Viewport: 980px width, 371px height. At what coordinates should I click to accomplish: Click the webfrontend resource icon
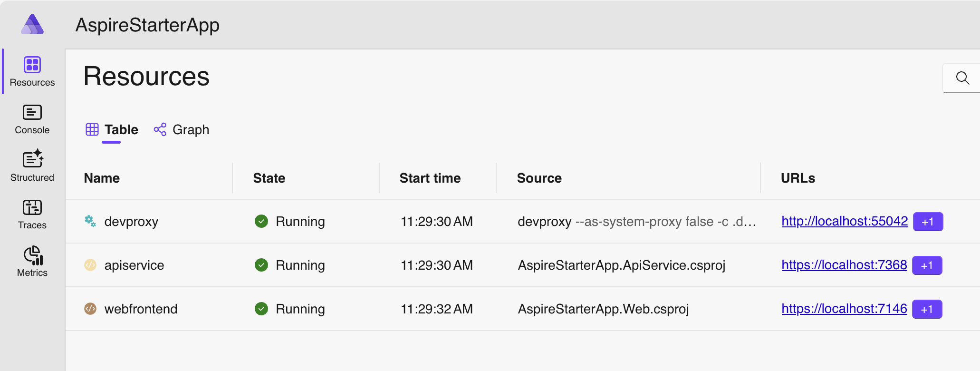coord(90,309)
